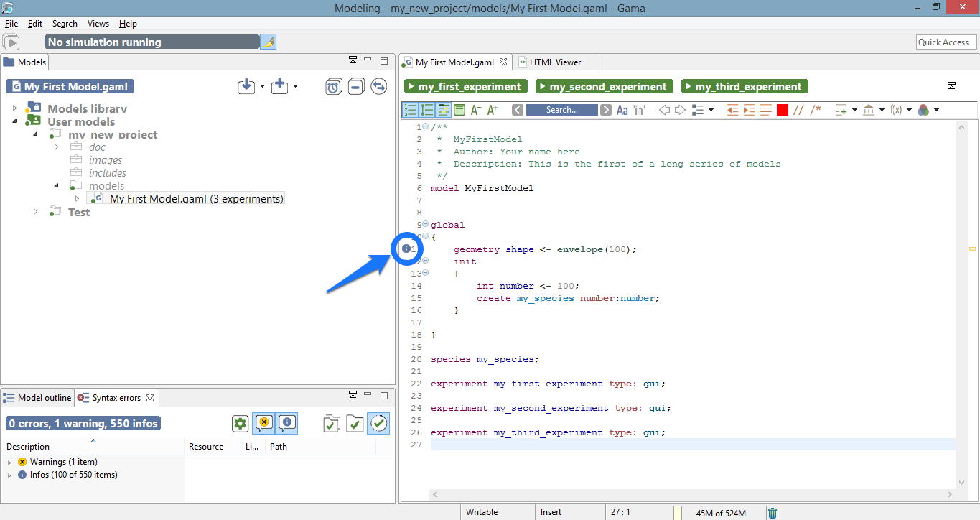Click the run simulation play button

(12, 42)
